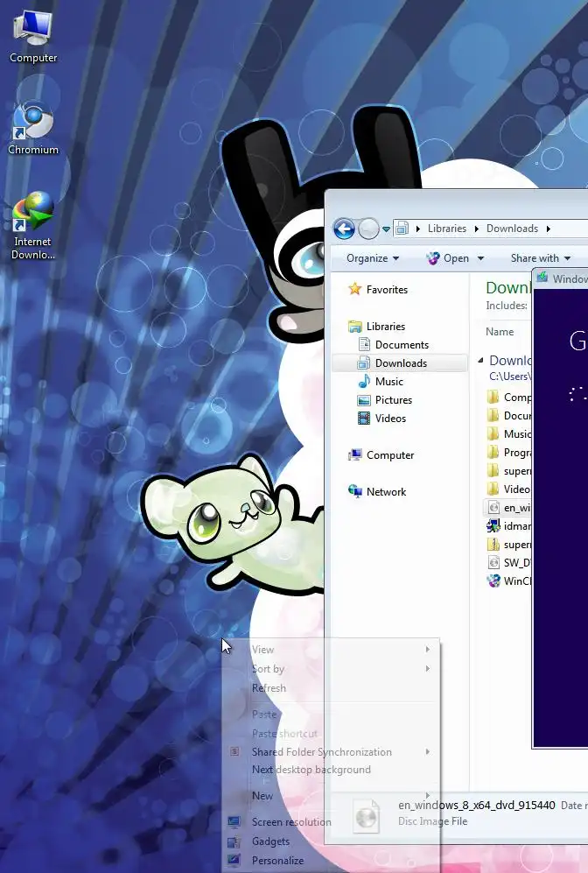Open the Computer desktop icon

point(33,37)
